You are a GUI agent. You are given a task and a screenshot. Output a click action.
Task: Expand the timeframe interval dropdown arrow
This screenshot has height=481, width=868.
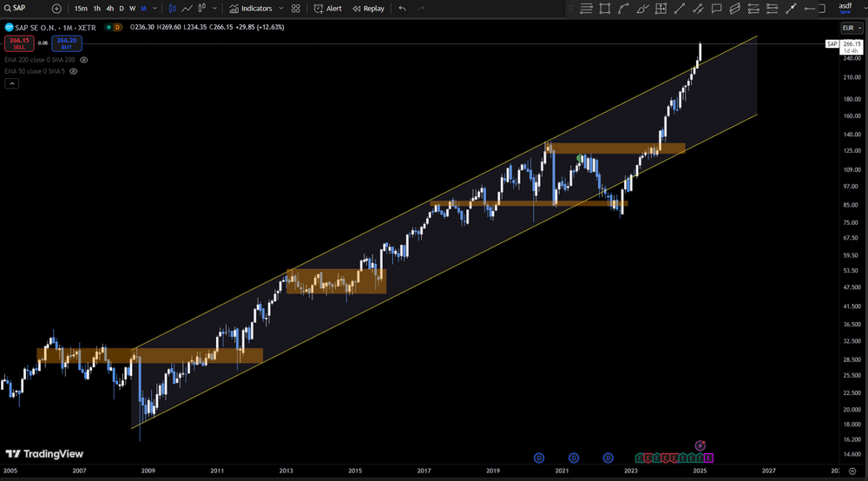coord(155,9)
